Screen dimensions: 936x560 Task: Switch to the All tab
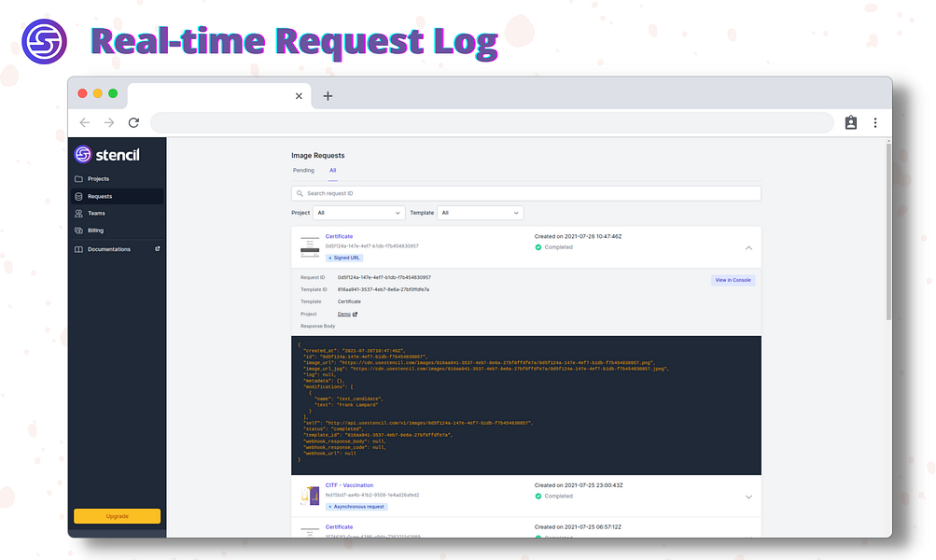pyautogui.click(x=333, y=171)
